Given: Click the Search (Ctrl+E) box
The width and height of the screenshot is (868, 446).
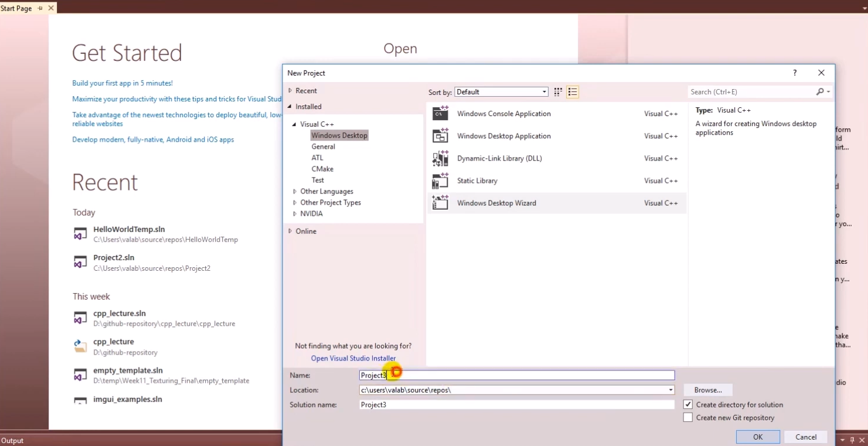Looking at the screenshot, I should 752,92.
